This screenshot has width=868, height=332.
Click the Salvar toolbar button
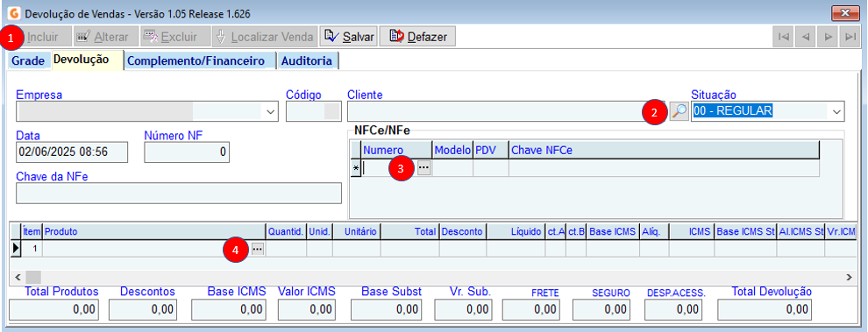click(x=350, y=37)
